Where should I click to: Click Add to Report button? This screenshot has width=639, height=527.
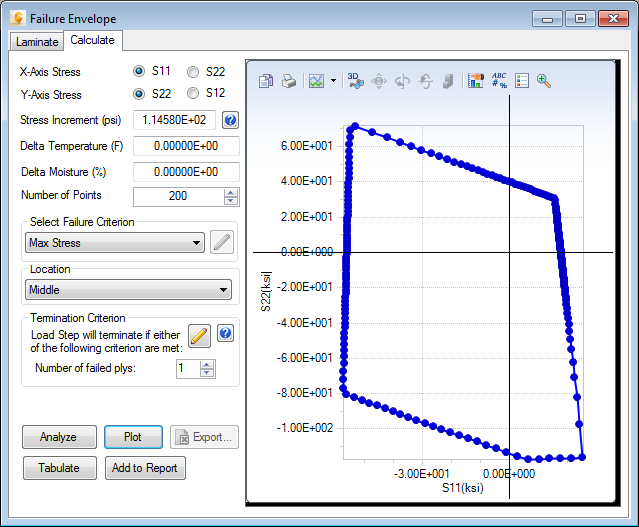pos(145,468)
